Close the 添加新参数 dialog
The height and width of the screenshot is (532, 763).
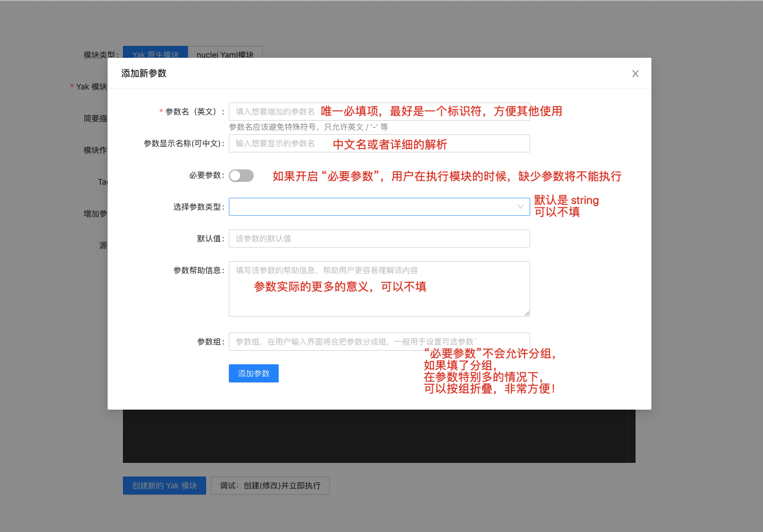(635, 74)
